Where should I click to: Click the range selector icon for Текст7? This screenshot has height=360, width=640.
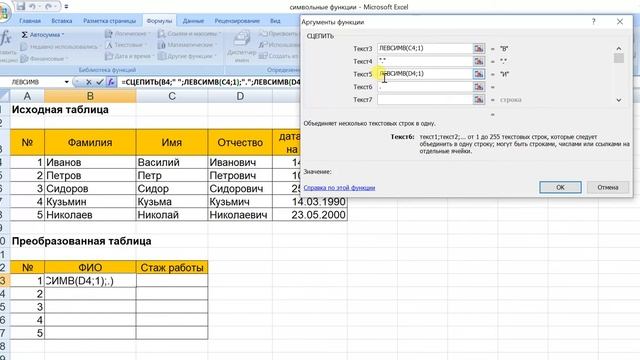point(479,100)
